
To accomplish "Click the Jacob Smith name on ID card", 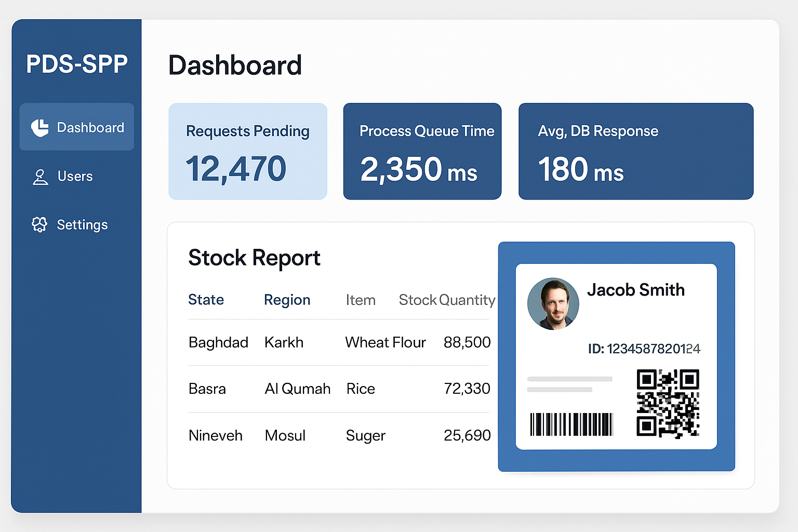I will click(635, 290).
